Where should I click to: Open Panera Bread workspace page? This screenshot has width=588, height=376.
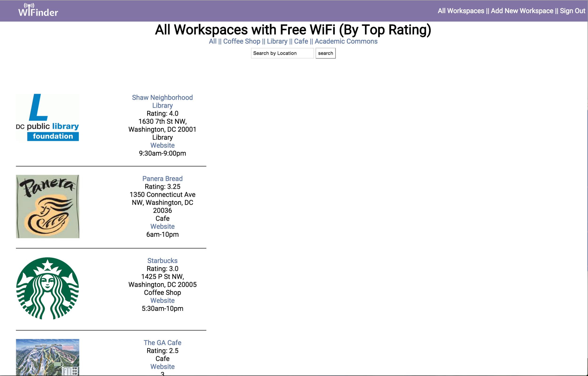[162, 178]
